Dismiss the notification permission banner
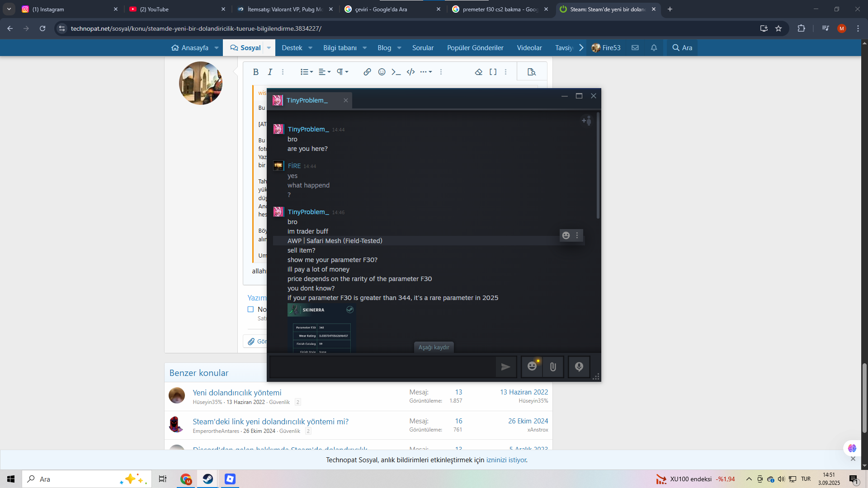Screen dimensions: 868x488 coord(853,459)
